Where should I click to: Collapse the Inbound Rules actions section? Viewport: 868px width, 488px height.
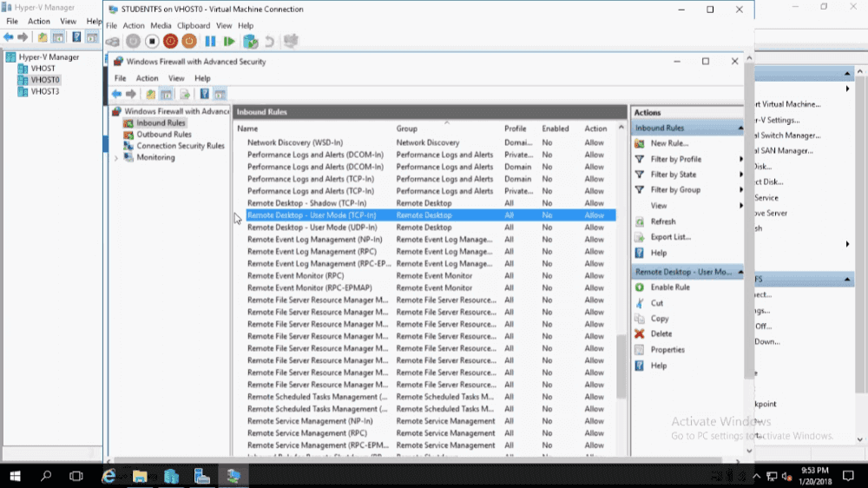click(740, 128)
